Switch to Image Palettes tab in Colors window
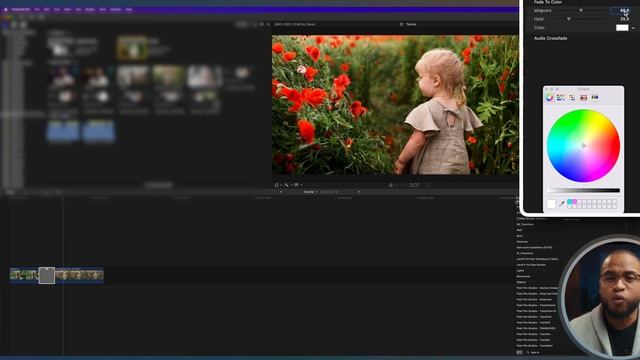Image resolution: width=640 pixels, height=360 pixels. click(583, 98)
